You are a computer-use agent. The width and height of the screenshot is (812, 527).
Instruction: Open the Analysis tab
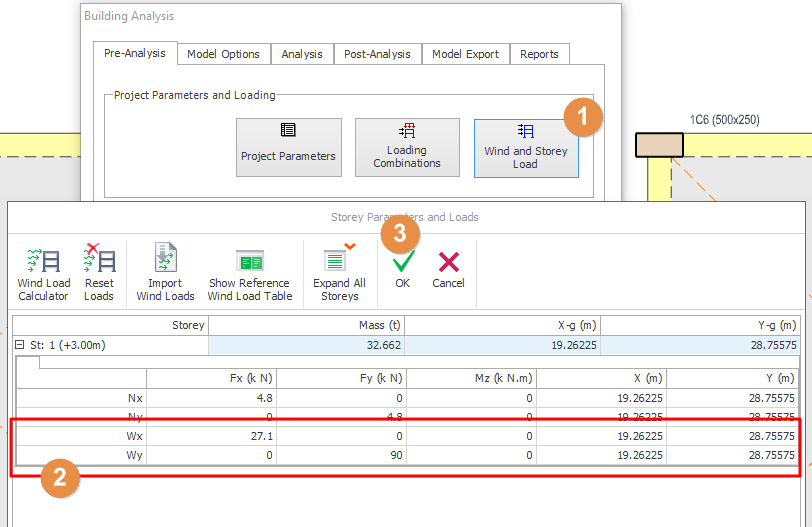pos(302,54)
